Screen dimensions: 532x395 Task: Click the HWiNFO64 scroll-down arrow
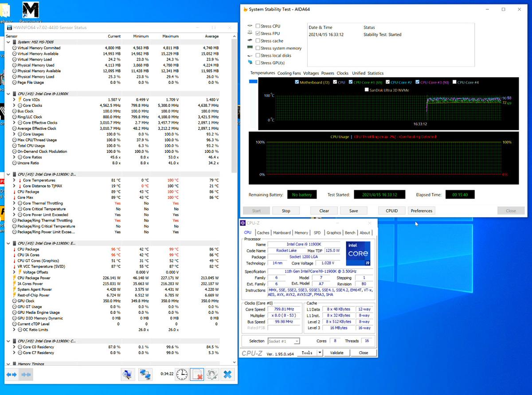pyautogui.click(x=235, y=364)
